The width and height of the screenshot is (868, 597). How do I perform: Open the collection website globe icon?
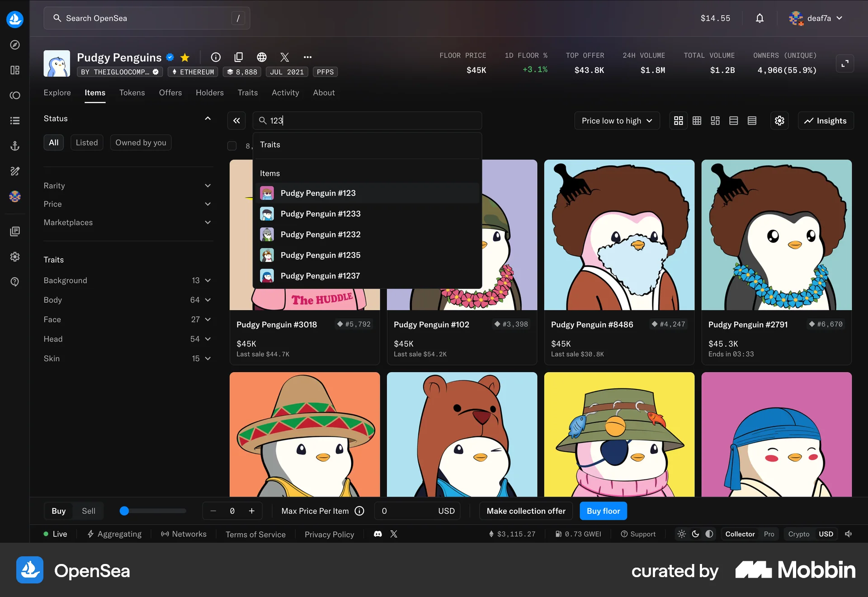tap(261, 57)
